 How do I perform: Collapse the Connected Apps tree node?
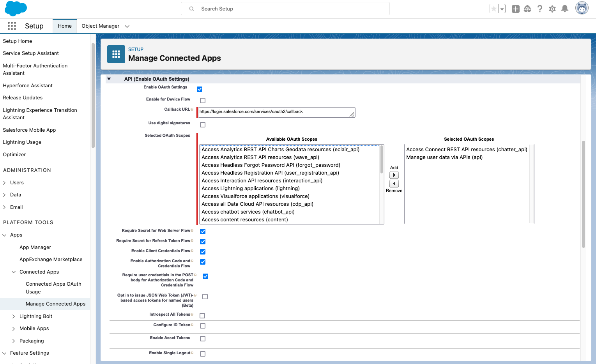[x=14, y=272]
